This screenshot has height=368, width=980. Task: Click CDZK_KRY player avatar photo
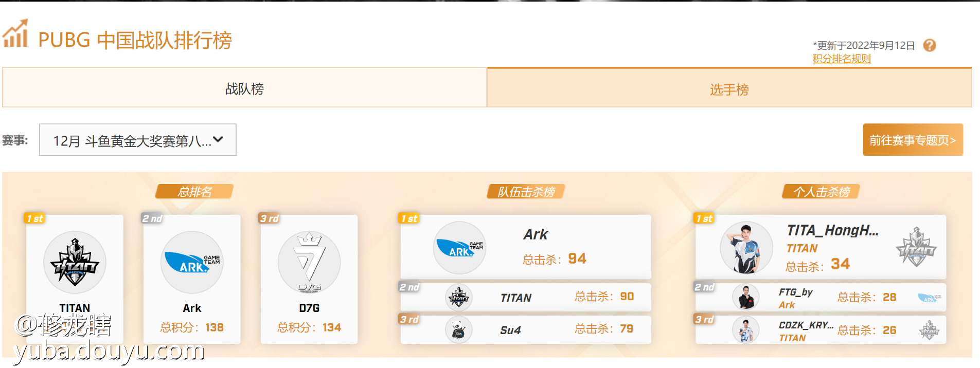tap(745, 330)
